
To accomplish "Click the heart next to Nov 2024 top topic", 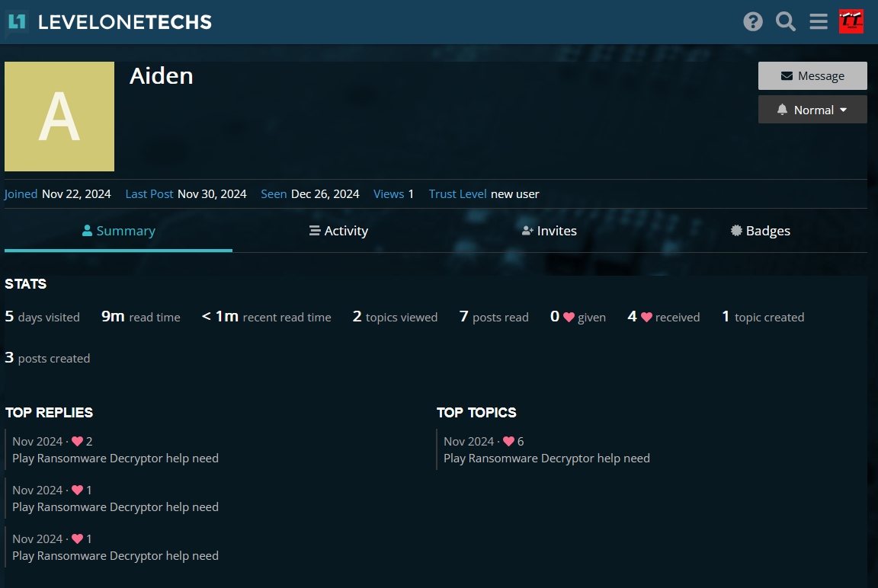I will tap(509, 440).
